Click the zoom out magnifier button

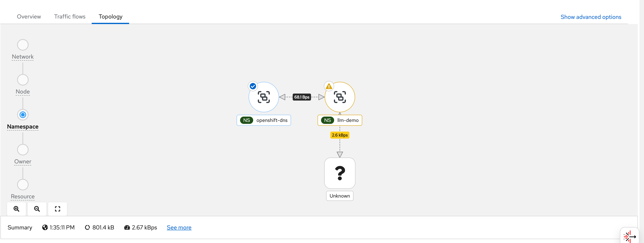37,209
